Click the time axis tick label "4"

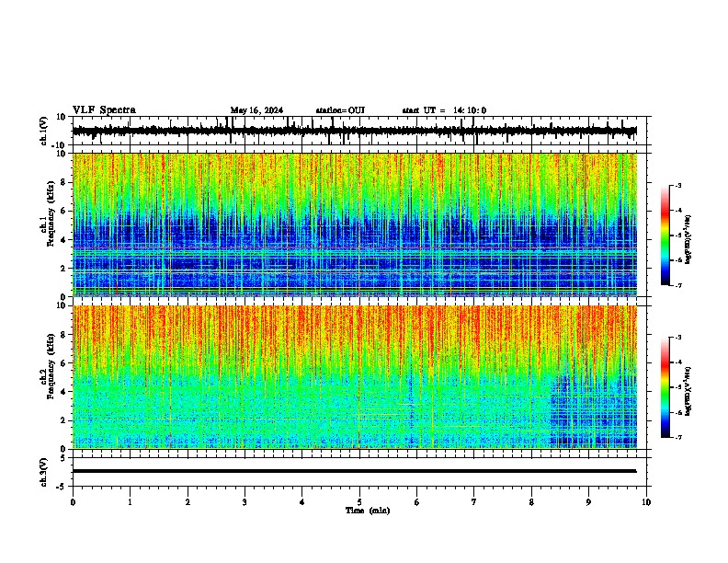coord(301,502)
